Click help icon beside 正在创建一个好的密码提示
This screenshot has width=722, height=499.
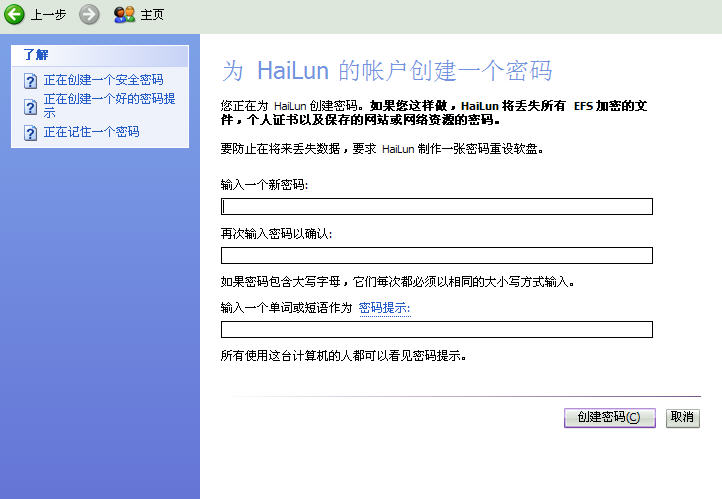pyautogui.click(x=30, y=106)
